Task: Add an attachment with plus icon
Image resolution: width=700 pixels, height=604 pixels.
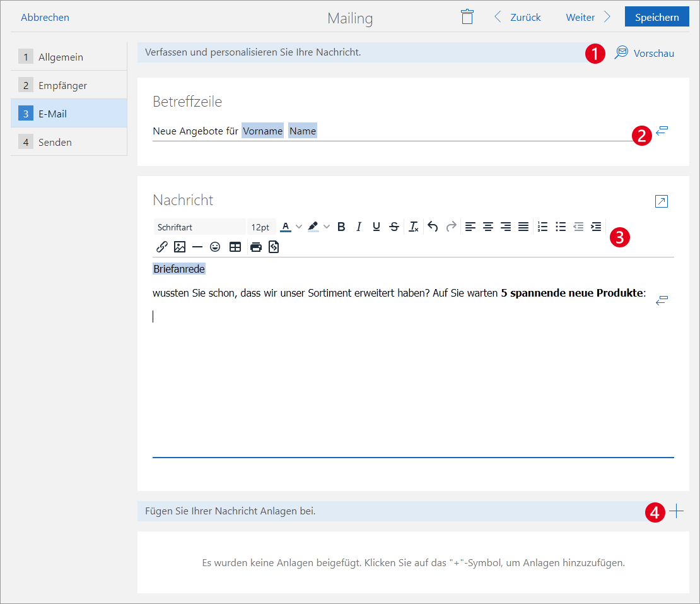Action: pos(676,512)
